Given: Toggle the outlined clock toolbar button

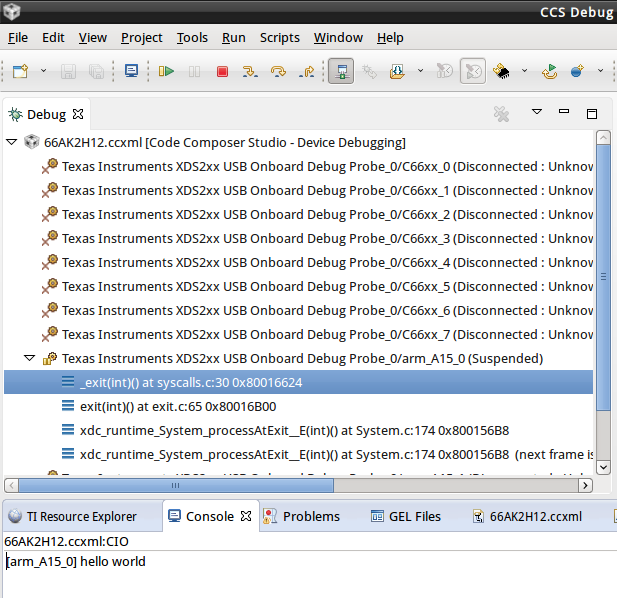Looking at the screenshot, I should click(473, 71).
